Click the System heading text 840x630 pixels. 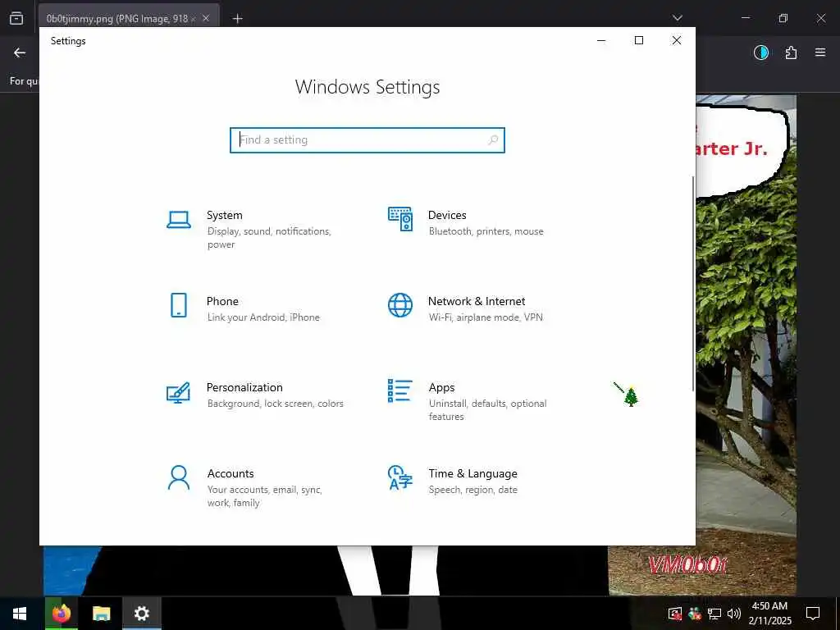(225, 215)
